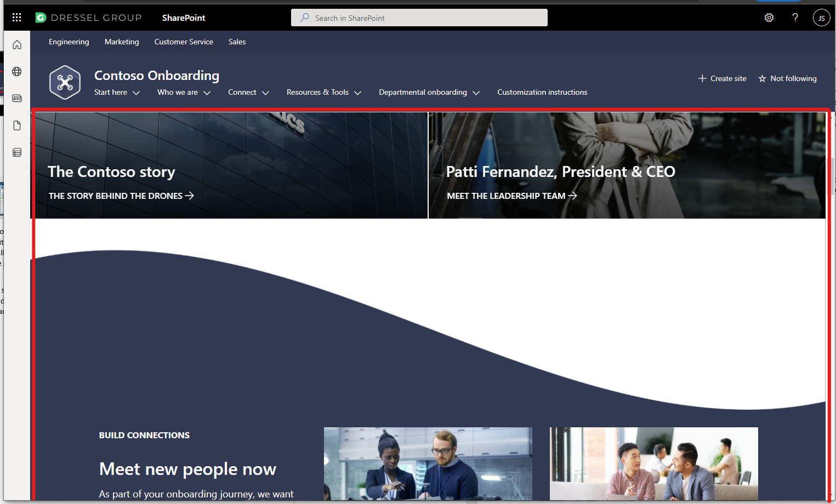
Task: Open the Marketing hub link
Action: 122,42
